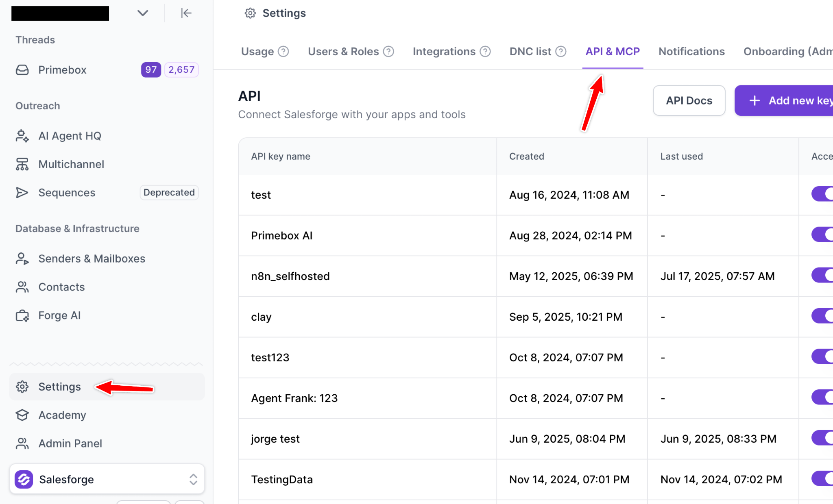Toggle access for jorge test key
The image size is (833, 504).
(822, 438)
